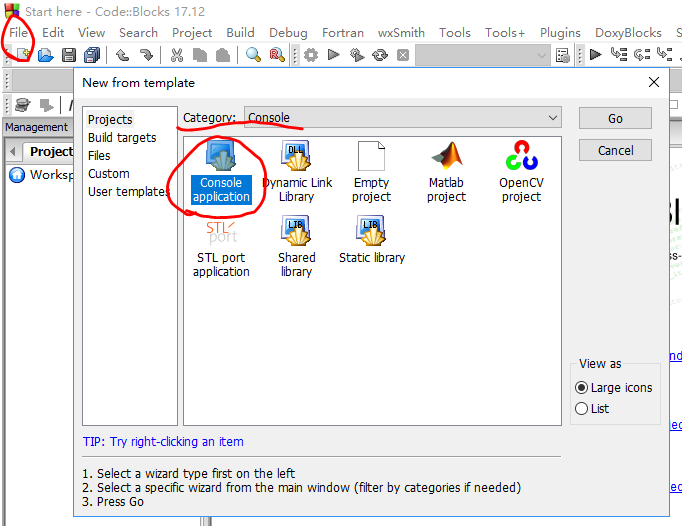The width and height of the screenshot is (682, 526).
Task: Click the Rebuild arrows icon
Action: 380,55
